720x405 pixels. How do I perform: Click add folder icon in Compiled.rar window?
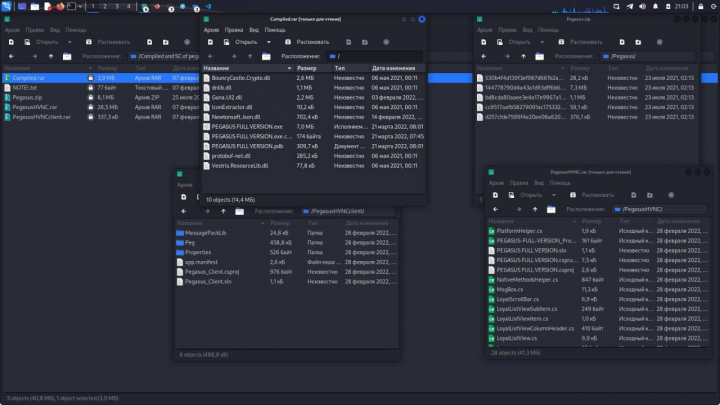click(365, 42)
